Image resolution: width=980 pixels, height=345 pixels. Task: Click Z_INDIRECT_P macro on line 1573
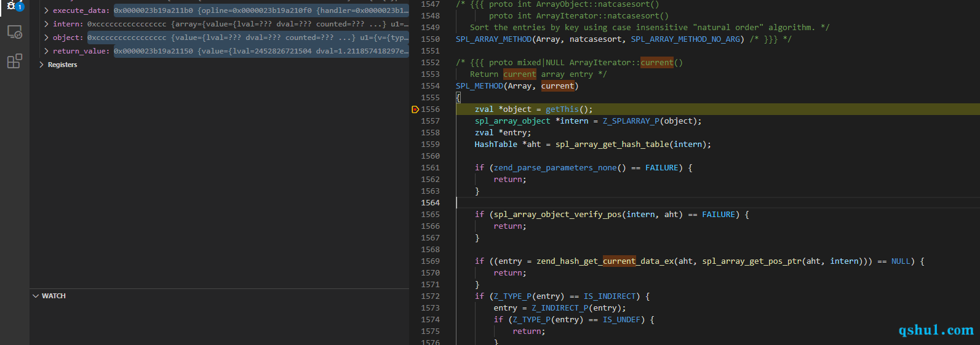tap(560, 308)
